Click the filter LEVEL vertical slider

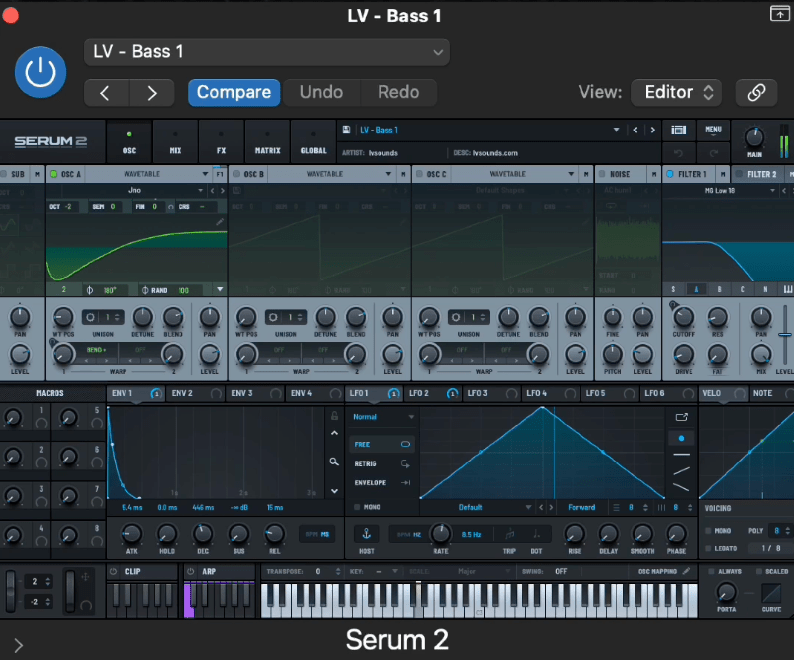coord(785,334)
